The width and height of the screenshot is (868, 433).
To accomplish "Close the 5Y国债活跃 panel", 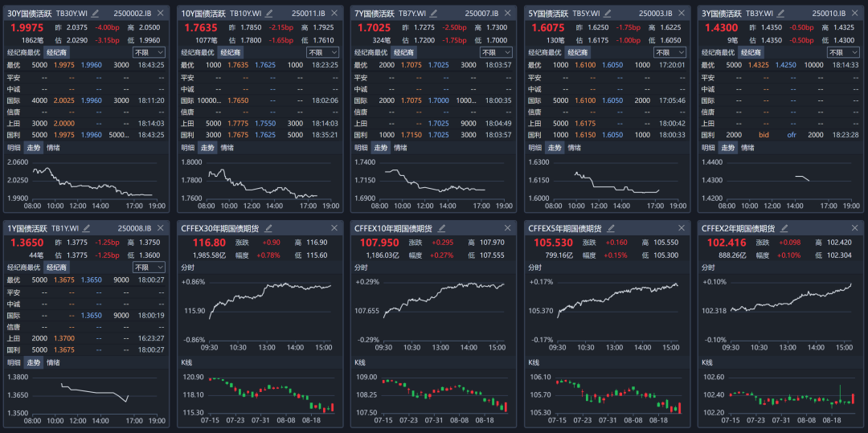I will coord(682,13).
